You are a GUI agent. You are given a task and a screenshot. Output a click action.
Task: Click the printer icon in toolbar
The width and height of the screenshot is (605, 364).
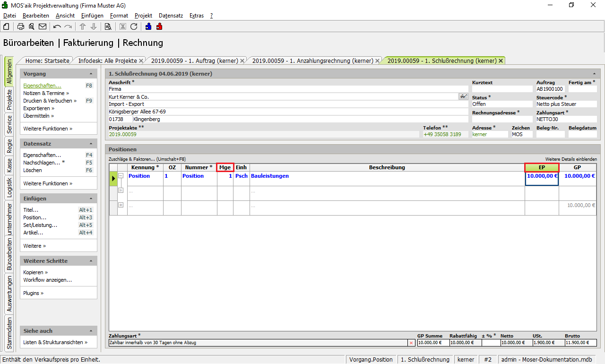[x=21, y=26]
